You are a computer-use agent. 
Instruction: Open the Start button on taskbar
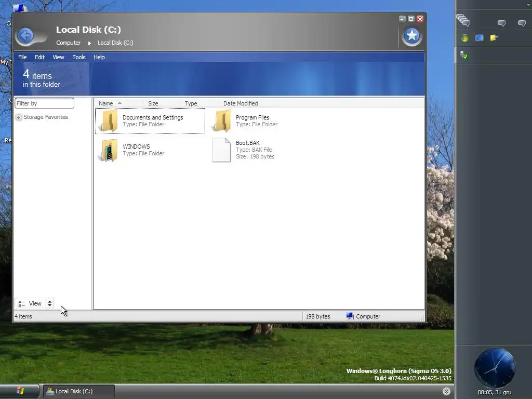[x=20, y=391]
